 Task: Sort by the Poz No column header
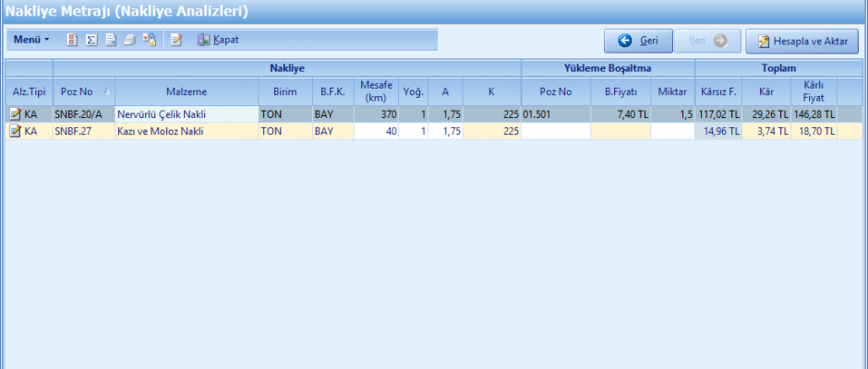point(78,91)
